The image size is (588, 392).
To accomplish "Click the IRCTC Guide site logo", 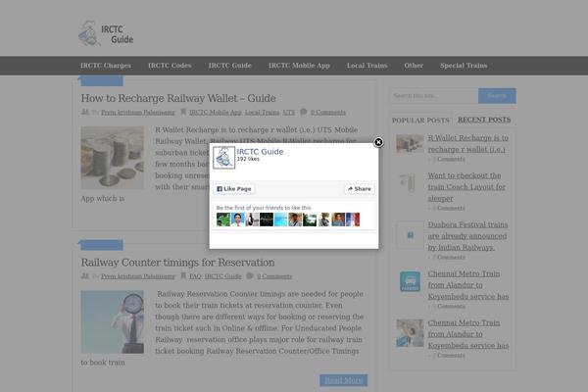I will click(x=106, y=33).
